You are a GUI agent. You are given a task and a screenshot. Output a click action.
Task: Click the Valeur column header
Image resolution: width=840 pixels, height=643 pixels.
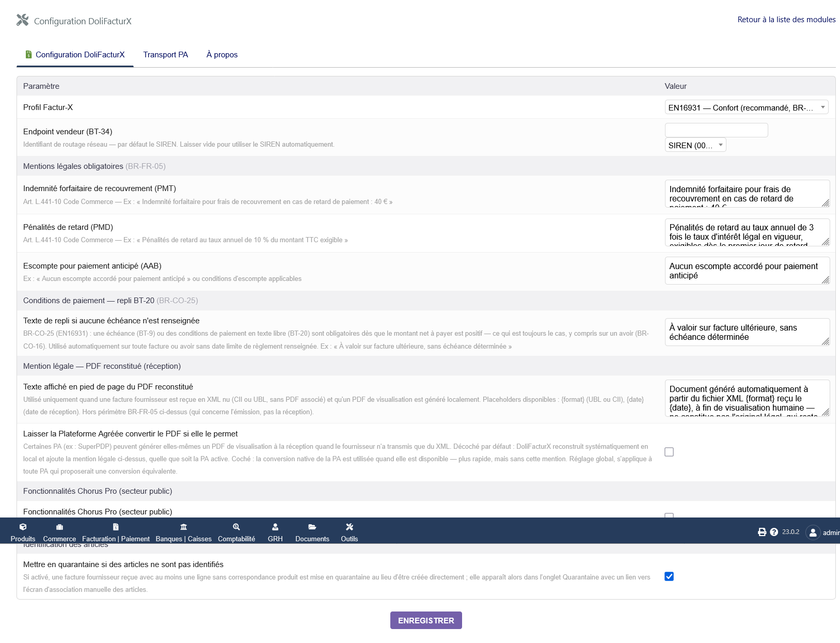pyautogui.click(x=675, y=86)
